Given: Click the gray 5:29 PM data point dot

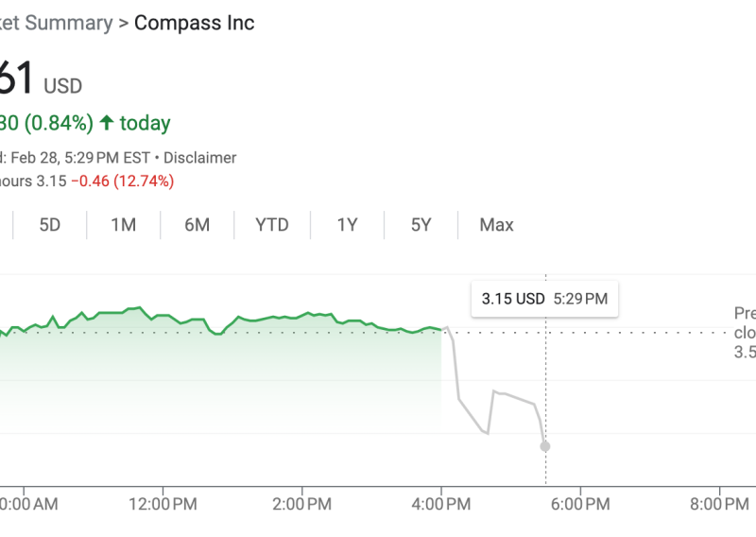Looking at the screenshot, I should click(545, 446).
